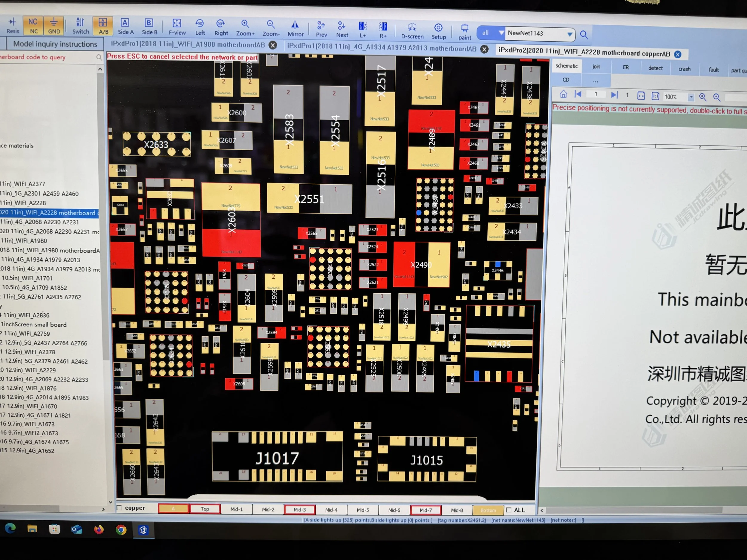Check the ALL layers checkbox
This screenshot has width=747, height=560.
point(509,510)
